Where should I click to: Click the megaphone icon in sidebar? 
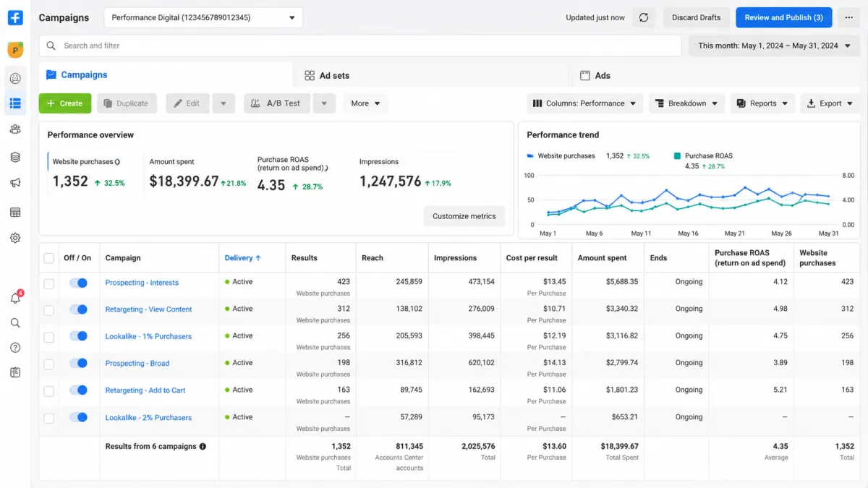click(15, 183)
